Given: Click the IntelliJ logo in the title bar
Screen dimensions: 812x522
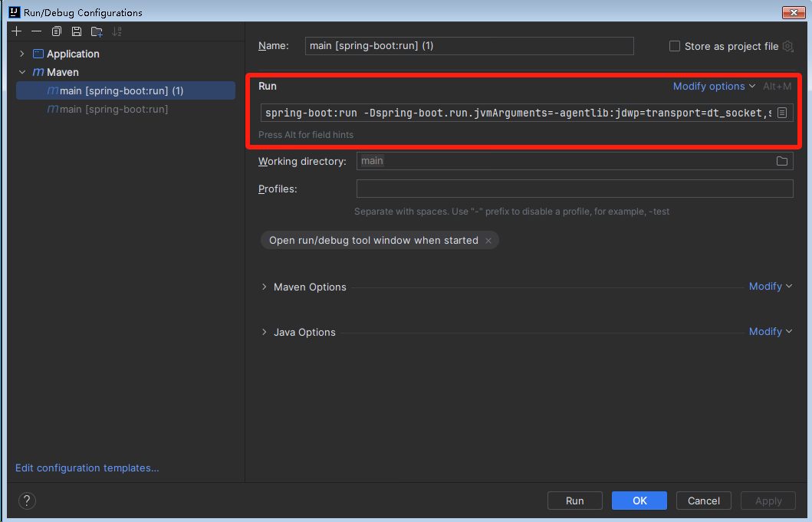Looking at the screenshot, I should 14,12.
